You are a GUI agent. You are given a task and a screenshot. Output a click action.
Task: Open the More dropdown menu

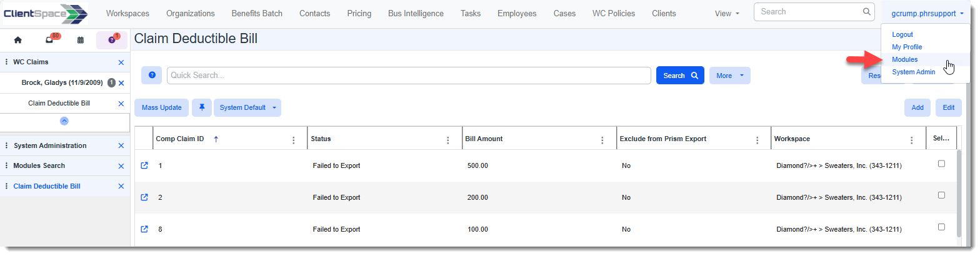pos(729,76)
